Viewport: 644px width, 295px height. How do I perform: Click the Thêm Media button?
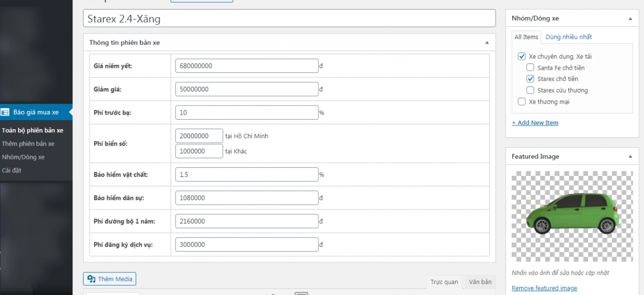(x=110, y=279)
